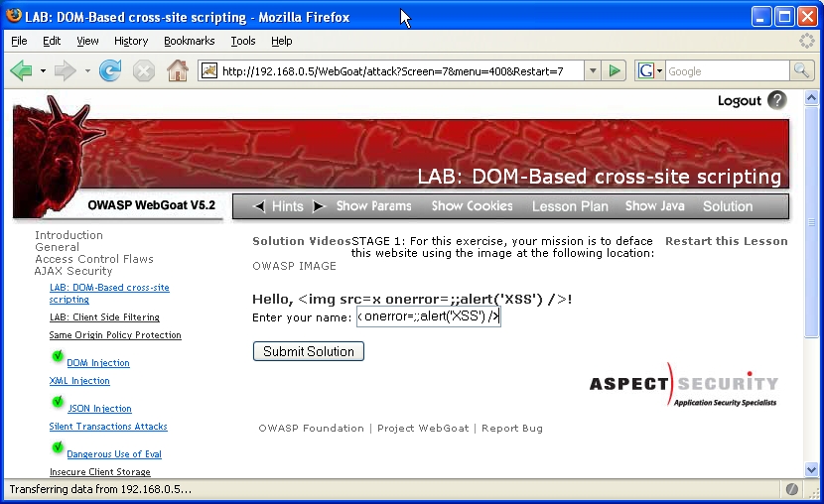Click the Show Cookies button
This screenshot has width=824, height=504.
tap(472, 206)
